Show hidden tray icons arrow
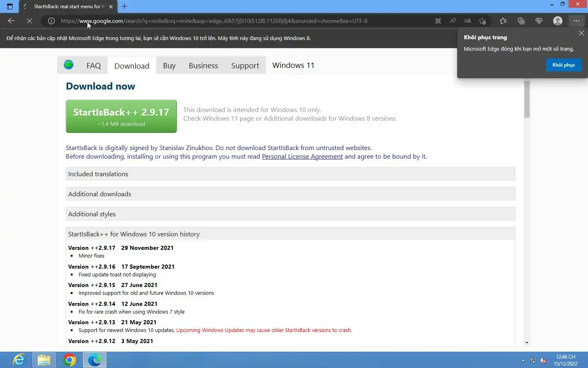 tap(523, 360)
